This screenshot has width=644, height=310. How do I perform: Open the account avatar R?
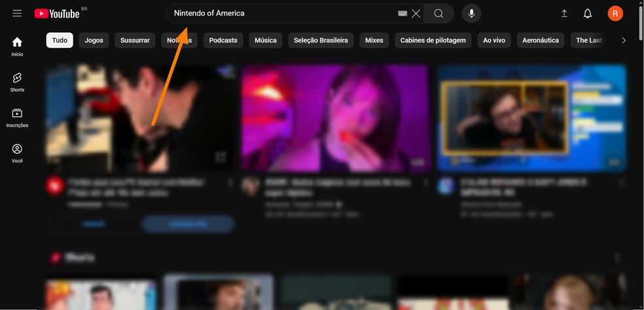[x=615, y=14]
